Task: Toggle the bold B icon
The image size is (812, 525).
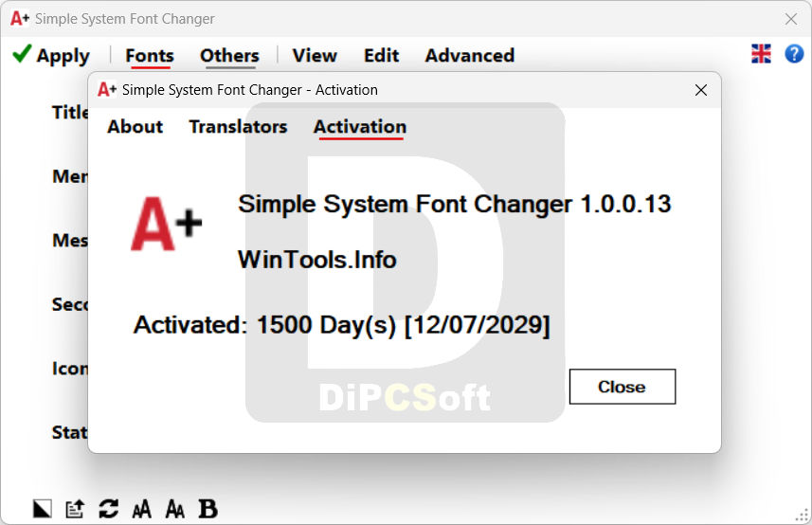Action: (208, 509)
